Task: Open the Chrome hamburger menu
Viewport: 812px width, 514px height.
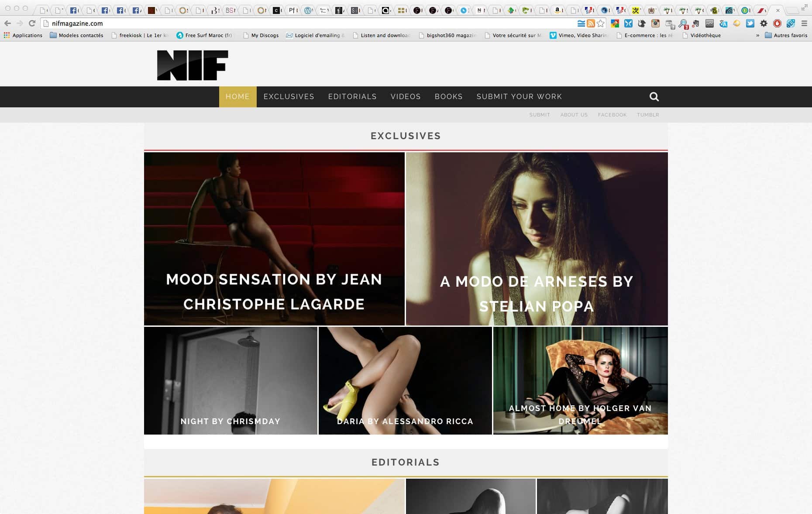Action: [x=804, y=24]
